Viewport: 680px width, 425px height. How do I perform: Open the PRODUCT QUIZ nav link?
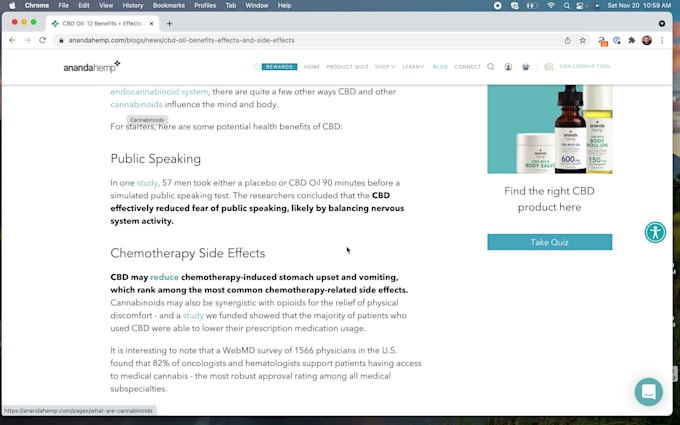(x=347, y=66)
